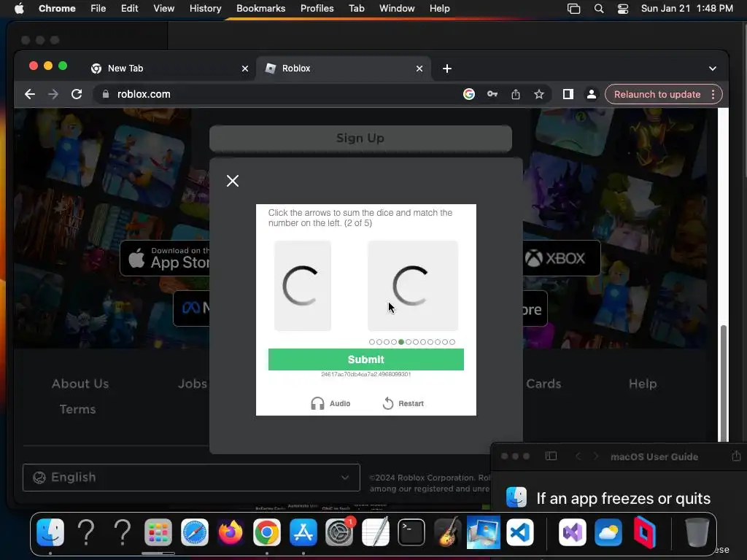This screenshot has width=747, height=560.
Task: Open a new tab with plus button
Action: 447,69
